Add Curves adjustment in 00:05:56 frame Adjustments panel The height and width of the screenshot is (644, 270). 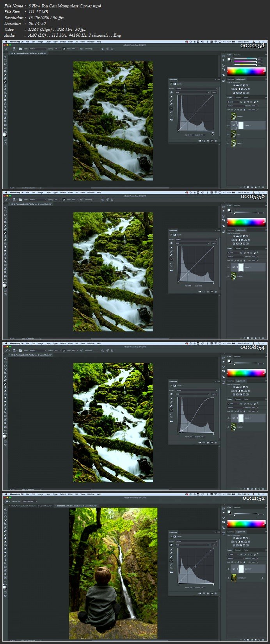point(240,236)
